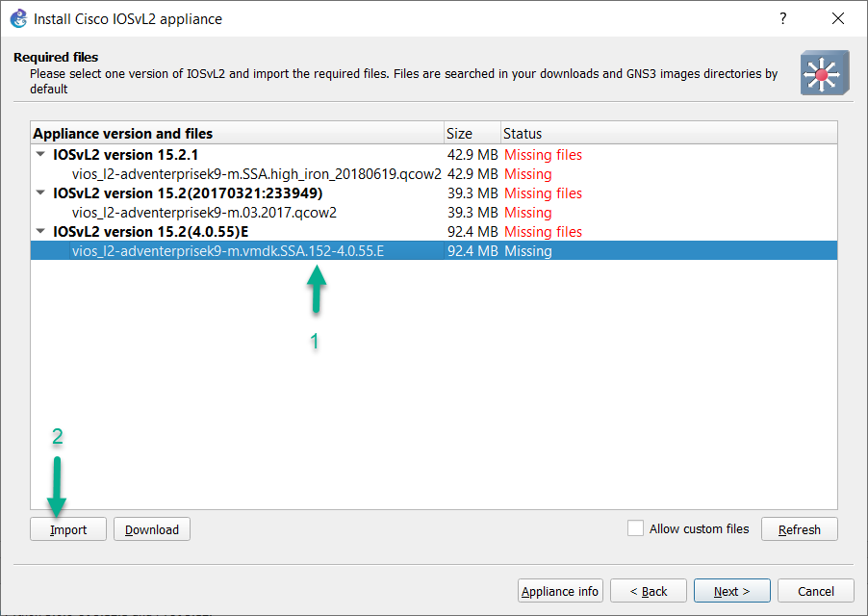The height and width of the screenshot is (616, 868).
Task: Click the GNS3 chameleon icon in title bar
Action: click(x=19, y=18)
